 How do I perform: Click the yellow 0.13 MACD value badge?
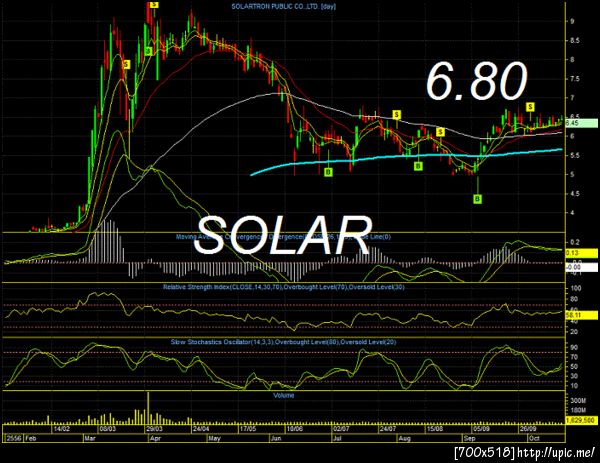click(x=581, y=253)
